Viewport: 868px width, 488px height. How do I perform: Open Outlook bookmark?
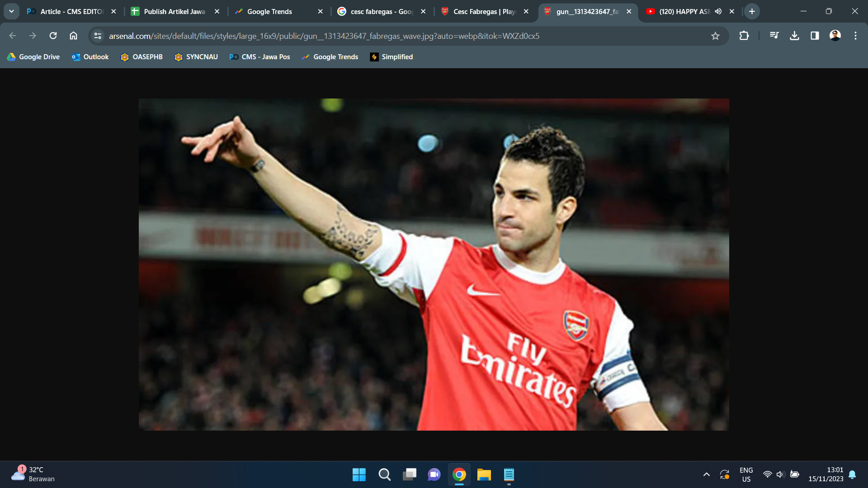pos(90,57)
